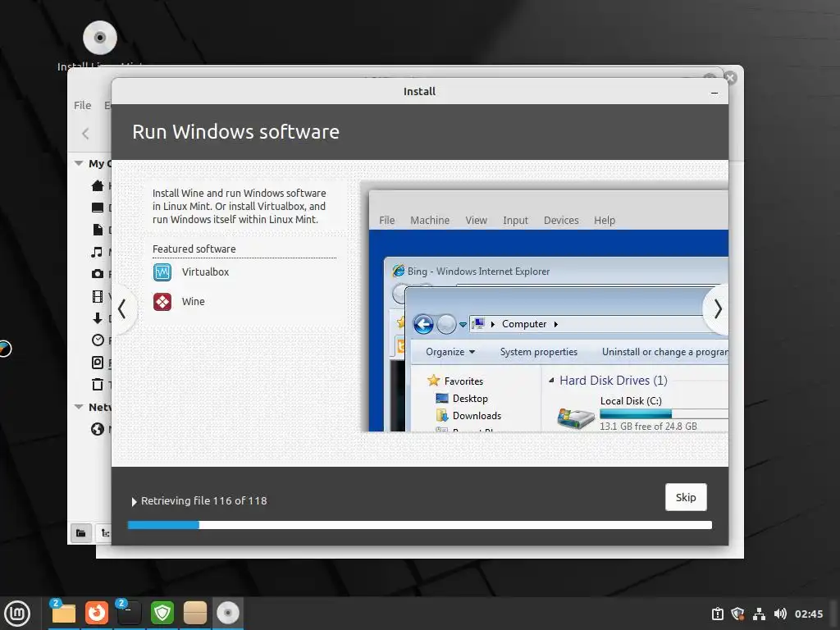Advance to the next installer slide

(717, 309)
